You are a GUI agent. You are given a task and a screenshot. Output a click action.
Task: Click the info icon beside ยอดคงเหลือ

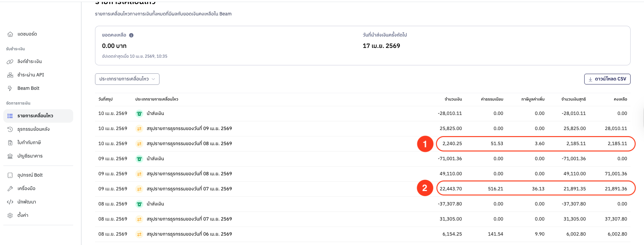(131, 35)
